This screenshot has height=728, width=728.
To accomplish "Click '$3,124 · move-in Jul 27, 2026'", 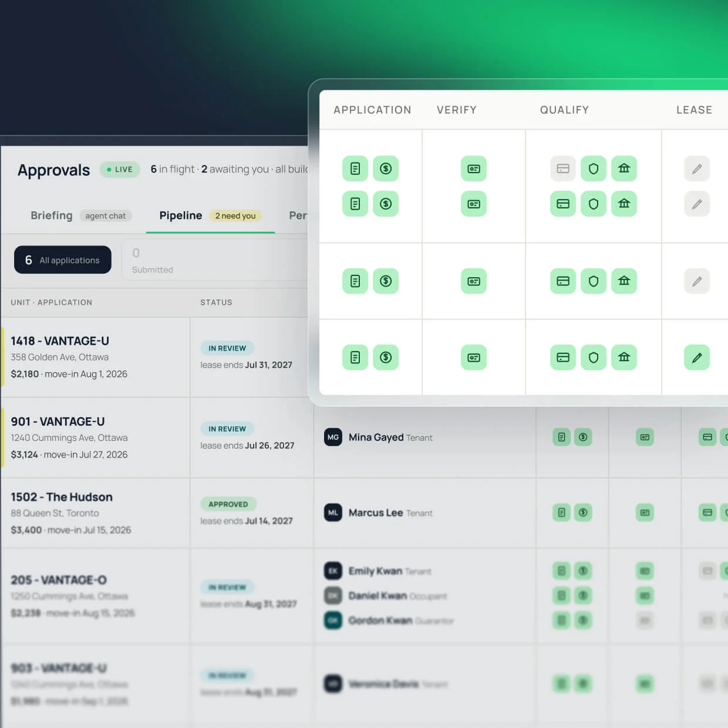I will (69, 454).
